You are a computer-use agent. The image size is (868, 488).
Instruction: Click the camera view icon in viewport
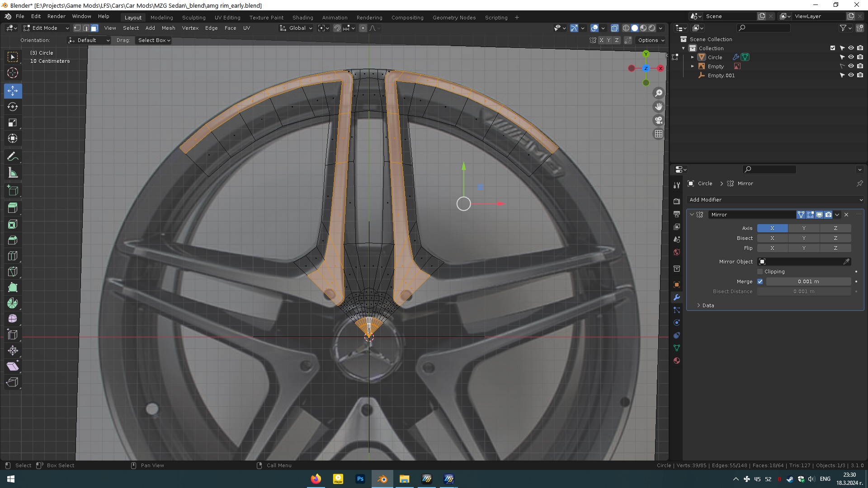[x=659, y=120]
